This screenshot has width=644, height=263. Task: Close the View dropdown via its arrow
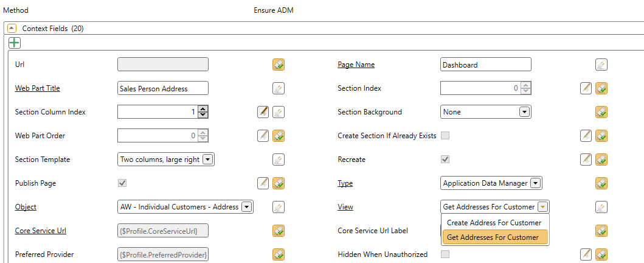[543, 207]
